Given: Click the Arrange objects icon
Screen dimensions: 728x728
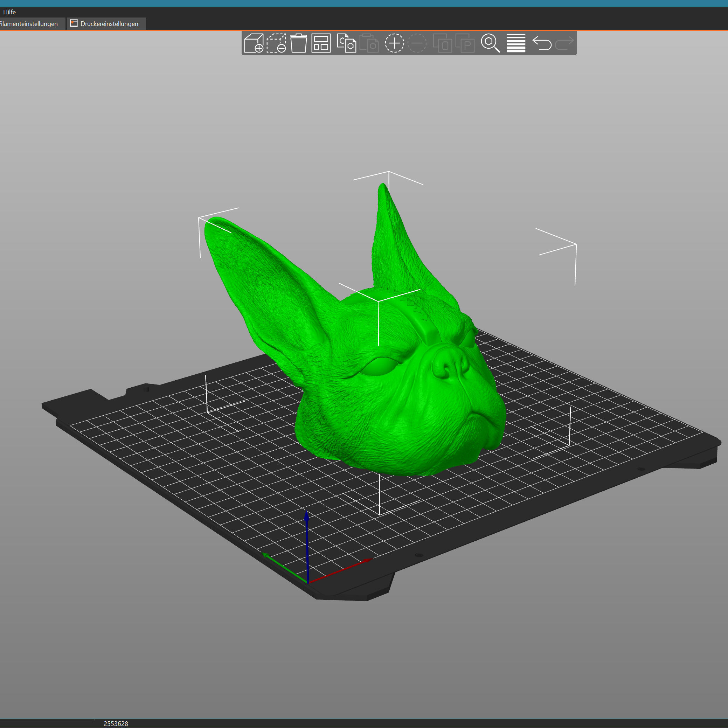Looking at the screenshot, I should [x=321, y=43].
